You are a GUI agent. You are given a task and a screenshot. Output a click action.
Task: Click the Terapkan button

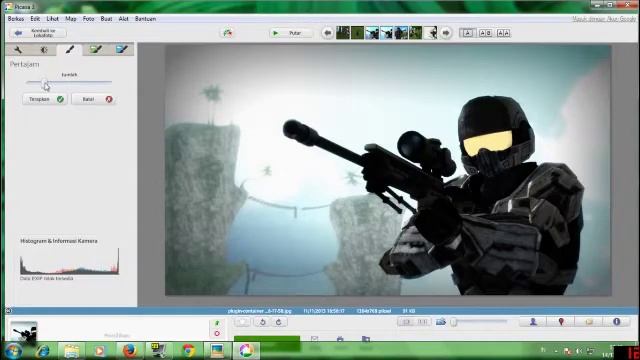(x=45, y=99)
